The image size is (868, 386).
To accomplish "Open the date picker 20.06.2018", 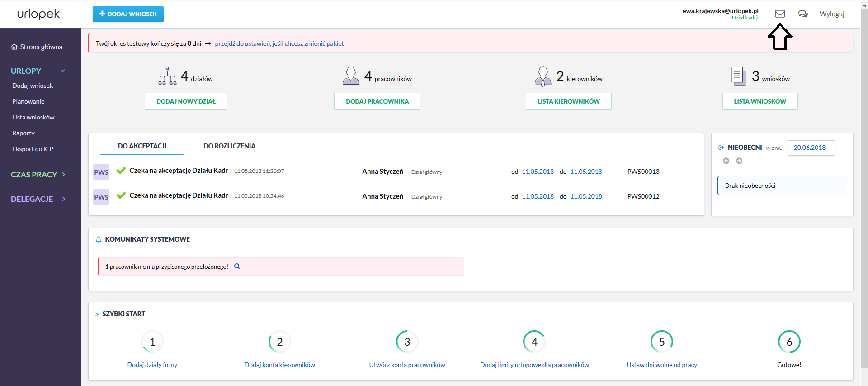I will 811,148.
